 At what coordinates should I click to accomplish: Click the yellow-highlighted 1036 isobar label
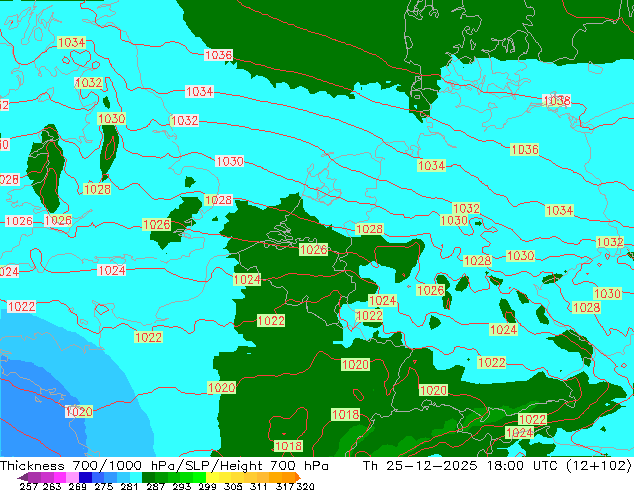click(524, 150)
